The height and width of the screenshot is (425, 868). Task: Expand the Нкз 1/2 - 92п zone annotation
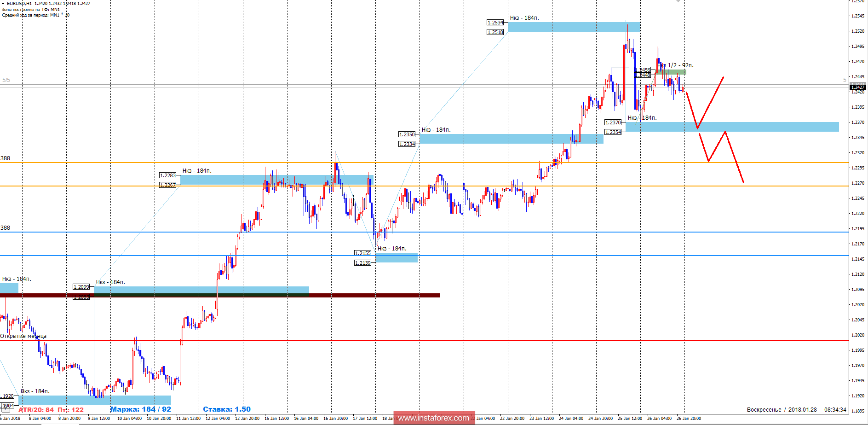pyautogui.click(x=673, y=66)
